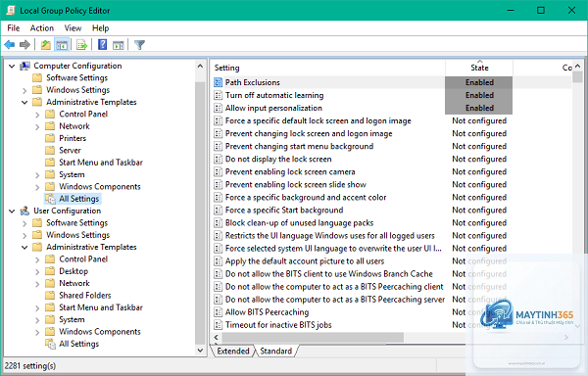Click Enabled state of Path Exclusions
588x376 pixels.
(x=479, y=82)
